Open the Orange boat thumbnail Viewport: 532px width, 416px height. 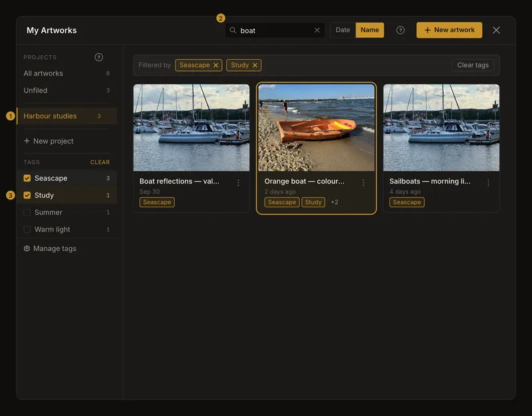317,128
